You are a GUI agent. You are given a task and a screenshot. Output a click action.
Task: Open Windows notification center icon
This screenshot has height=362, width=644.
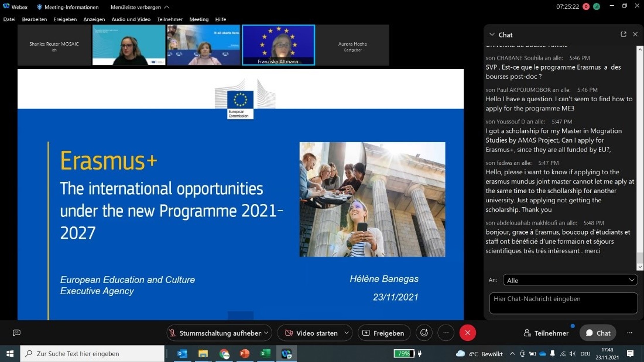click(x=630, y=354)
